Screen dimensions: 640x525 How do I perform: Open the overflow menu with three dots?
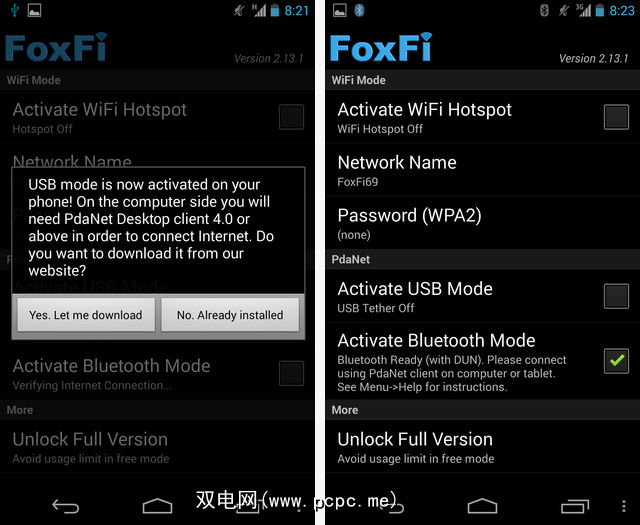pos(624,506)
